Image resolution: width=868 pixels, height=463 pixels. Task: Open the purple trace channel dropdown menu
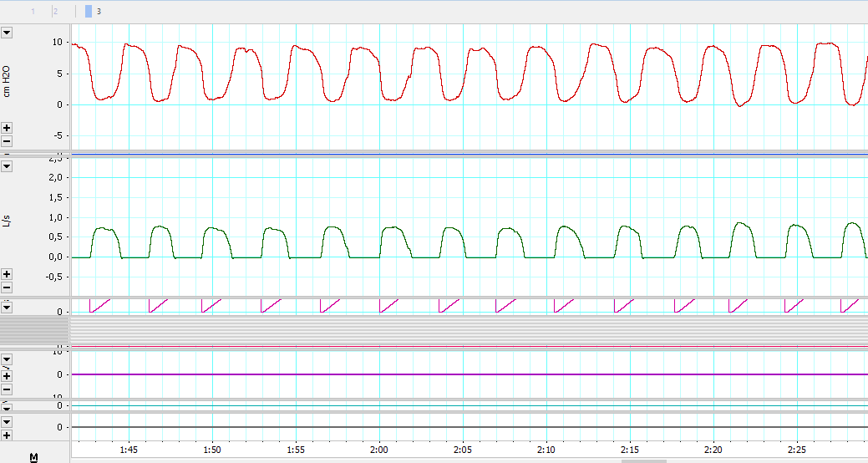pyautogui.click(x=7, y=359)
